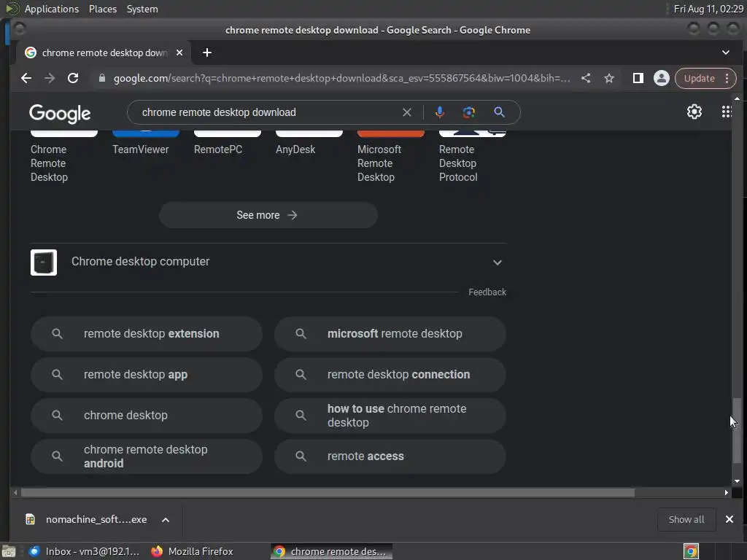Click the scroll down arrow
747x560 pixels.
pyautogui.click(x=737, y=481)
